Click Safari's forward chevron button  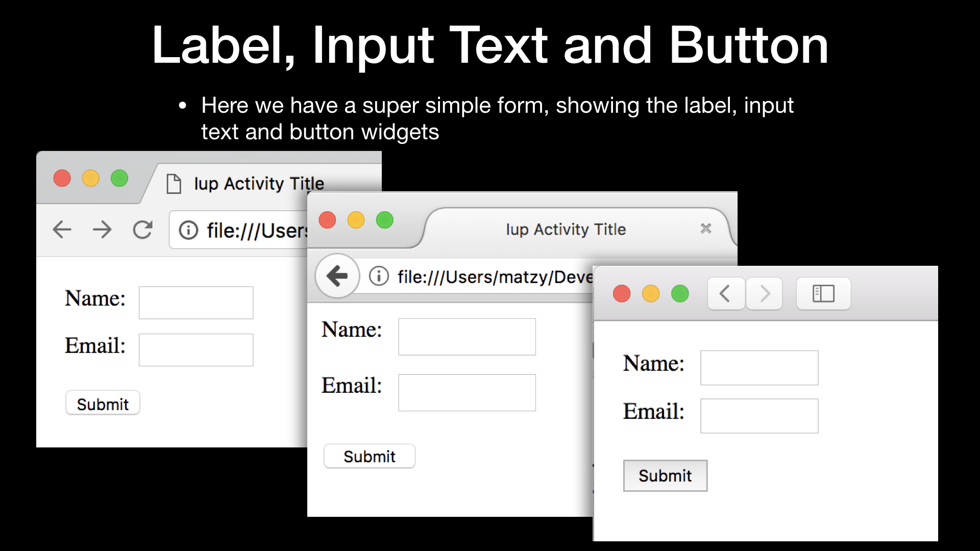(764, 293)
